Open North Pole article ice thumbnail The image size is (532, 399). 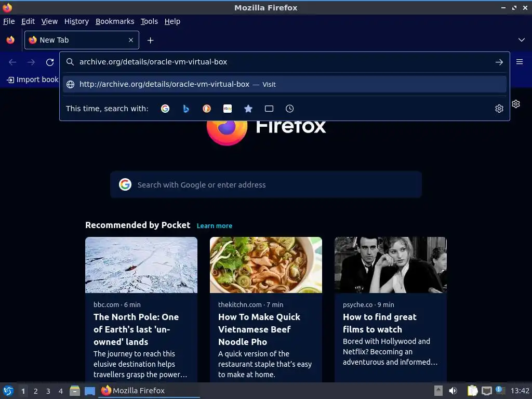(141, 265)
